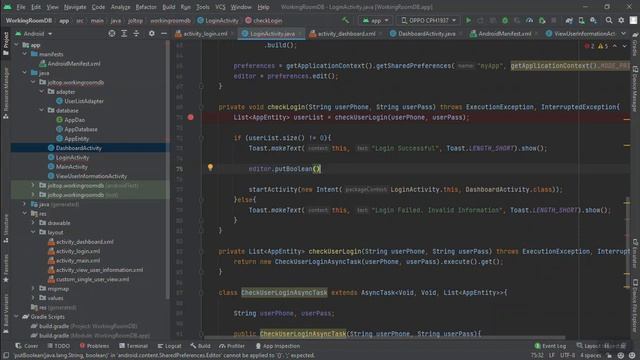Viewport: 640px width, 360px height.
Task: Open the Problems tool window
Action: (94, 346)
